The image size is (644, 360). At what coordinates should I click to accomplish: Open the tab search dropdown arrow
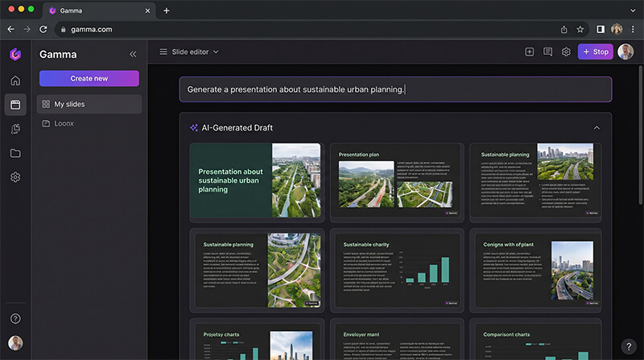pos(633,10)
